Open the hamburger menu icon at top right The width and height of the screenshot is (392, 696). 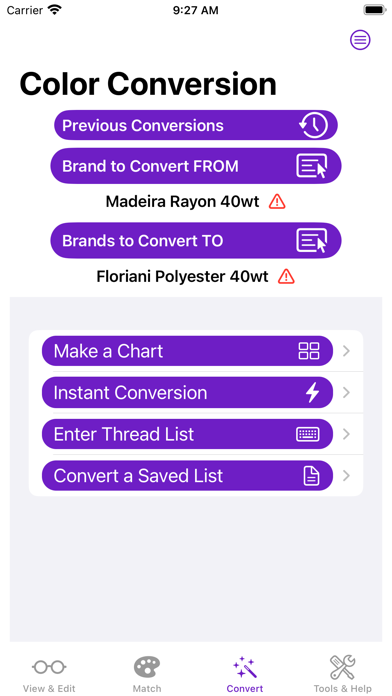point(360,40)
